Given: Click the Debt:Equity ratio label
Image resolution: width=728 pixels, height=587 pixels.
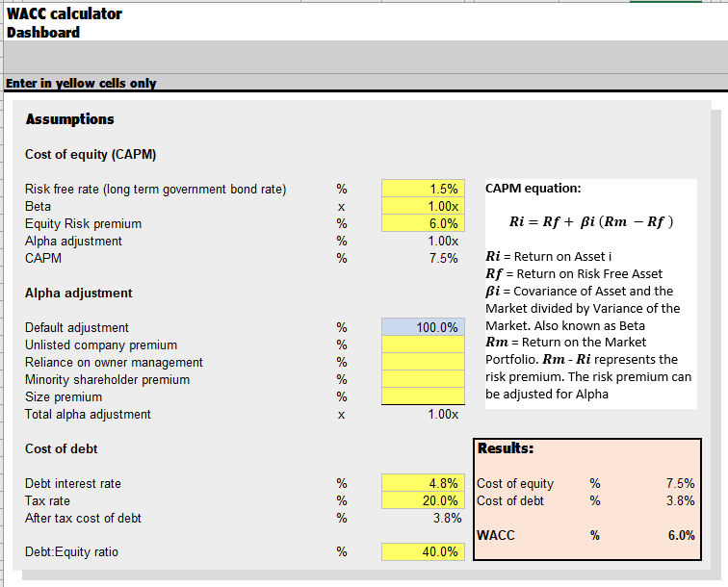Looking at the screenshot, I should point(71,552).
